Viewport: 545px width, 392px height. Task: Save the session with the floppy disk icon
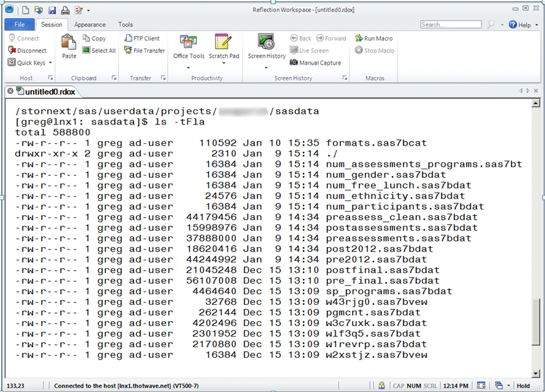click(x=52, y=11)
